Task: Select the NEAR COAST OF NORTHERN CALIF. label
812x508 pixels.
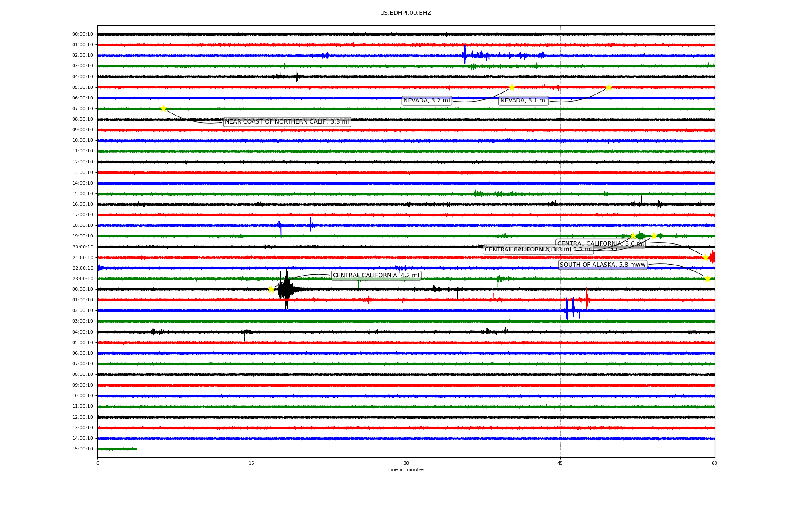Action: pyautogui.click(x=287, y=122)
